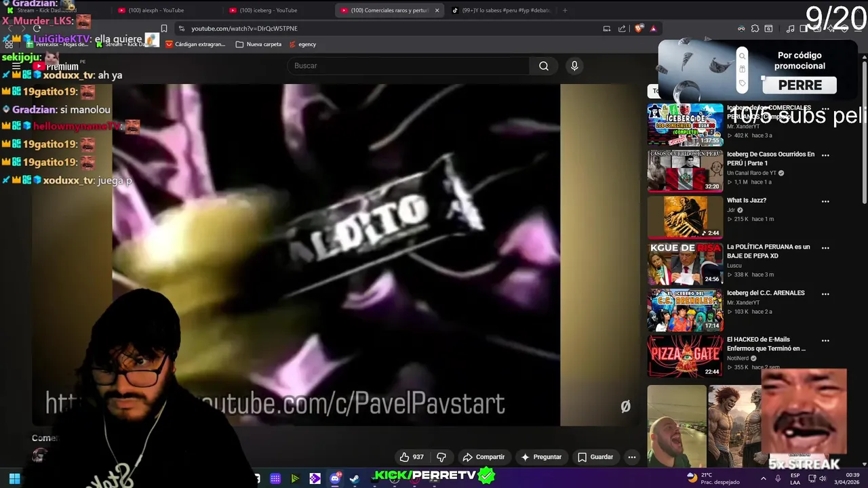Click the YouTube search magnifier button
The image size is (868, 488).
coord(543,66)
